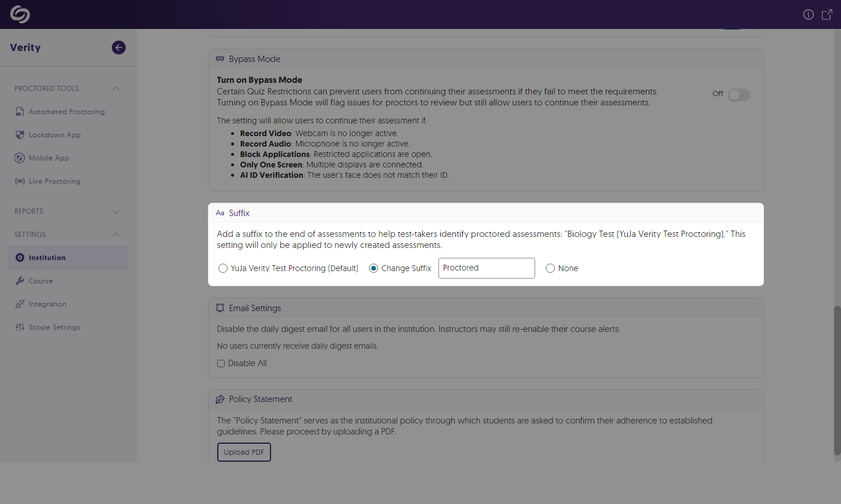841x504 pixels.
Task: Select YuJa Verity Test Proctoring default radio
Action: (x=223, y=268)
